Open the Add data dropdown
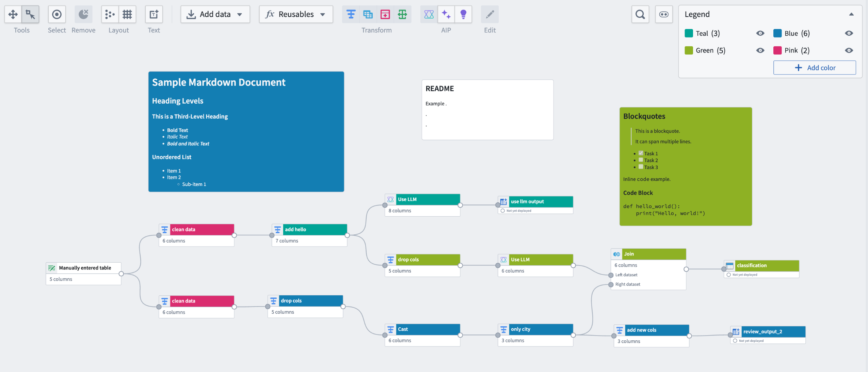The image size is (868, 372). pyautogui.click(x=215, y=14)
